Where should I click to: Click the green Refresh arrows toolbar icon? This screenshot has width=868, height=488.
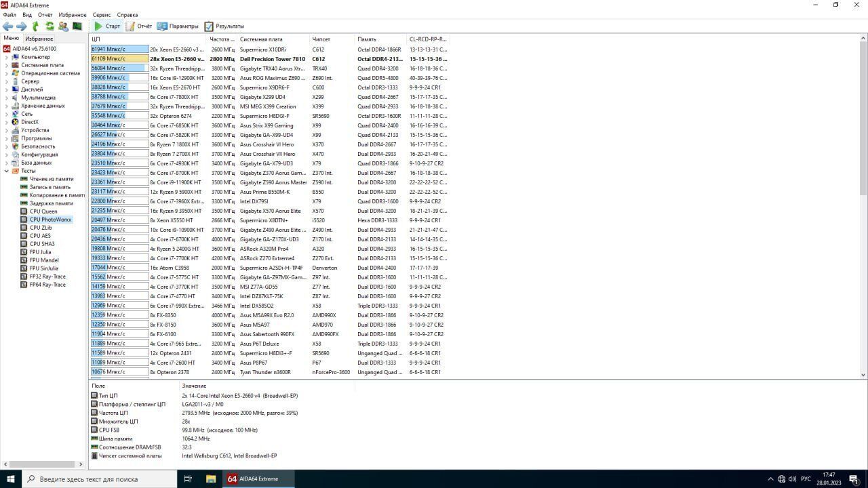coord(50,26)
